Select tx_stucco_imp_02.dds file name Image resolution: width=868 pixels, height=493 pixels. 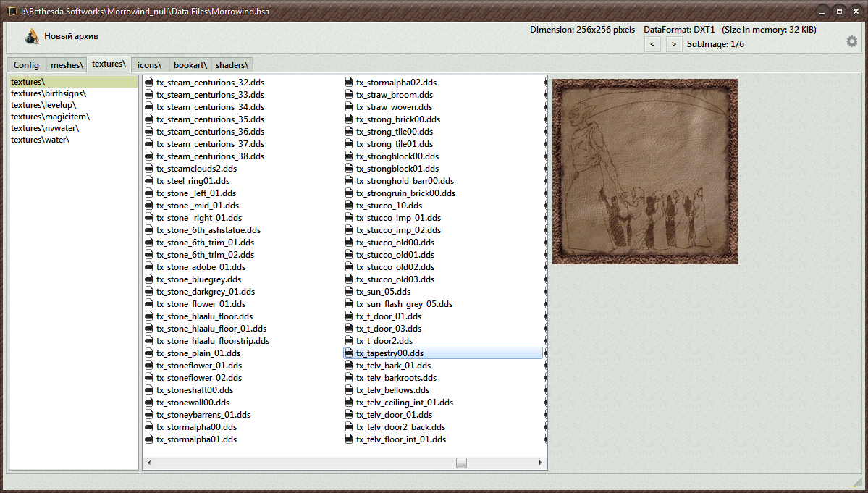coord(399,230)
